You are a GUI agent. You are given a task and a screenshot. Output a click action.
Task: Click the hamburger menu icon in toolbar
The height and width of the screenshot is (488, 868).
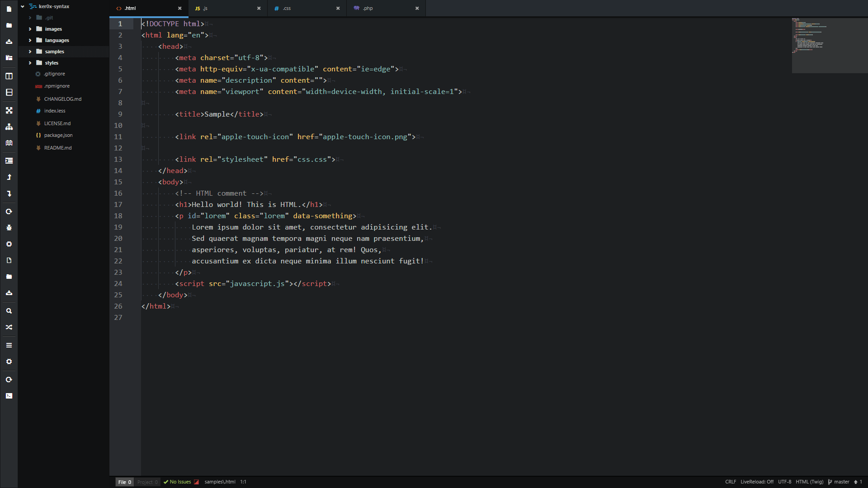[x=9, y=345]
